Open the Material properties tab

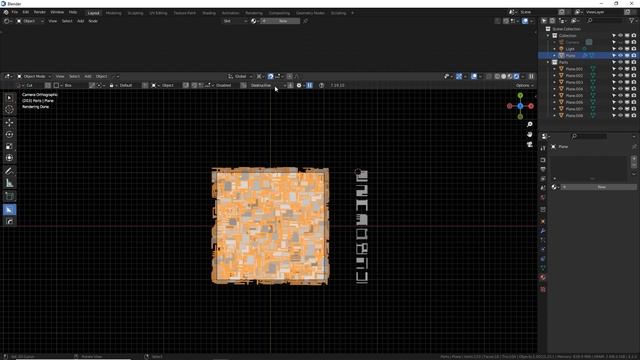pyautogui.click(x=543, y=278)
